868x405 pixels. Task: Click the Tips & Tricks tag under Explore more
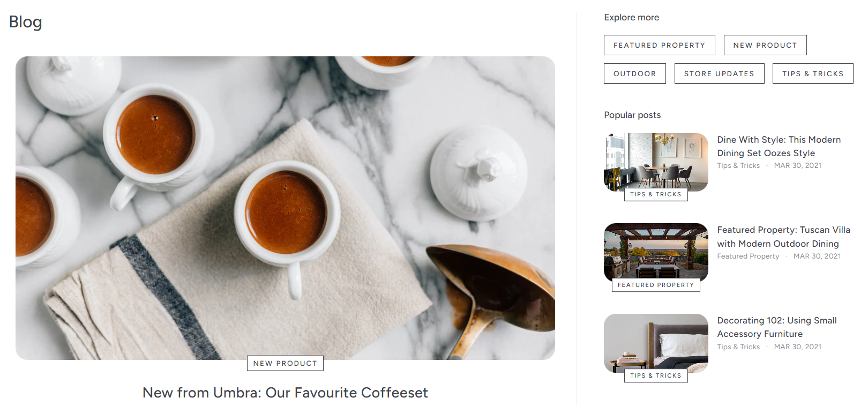click(813, 73)
